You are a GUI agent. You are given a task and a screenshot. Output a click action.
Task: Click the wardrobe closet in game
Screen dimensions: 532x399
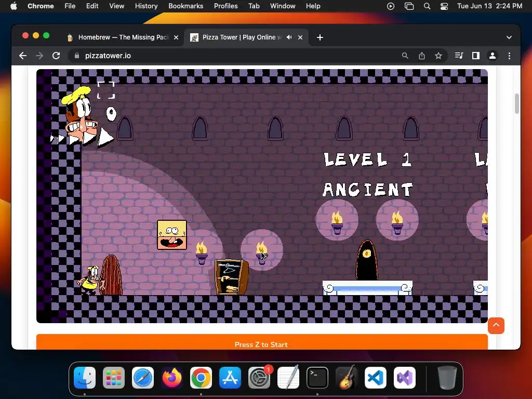pyautogui.click(x=232, y=277)
